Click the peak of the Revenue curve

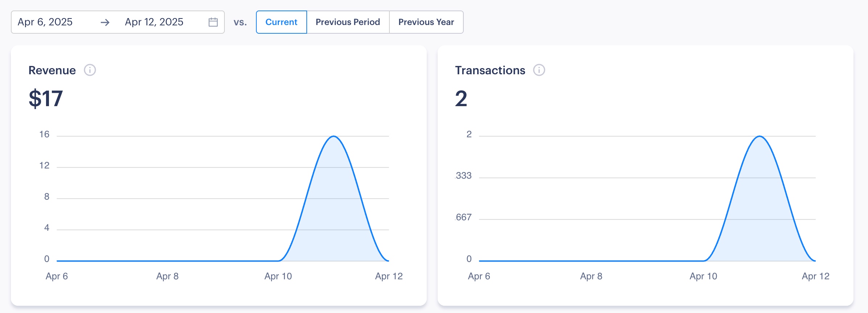tap(334, 137)
